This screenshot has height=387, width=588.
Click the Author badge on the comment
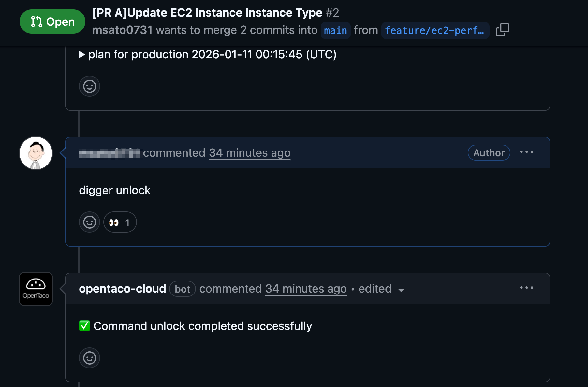[489, 153]
